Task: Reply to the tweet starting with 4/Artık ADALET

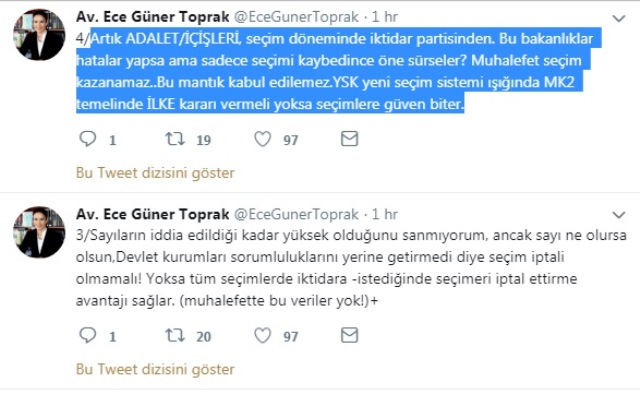Action: click(87, 139)
